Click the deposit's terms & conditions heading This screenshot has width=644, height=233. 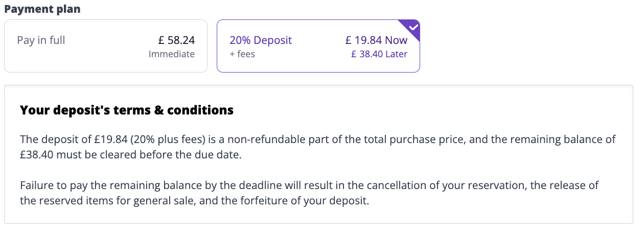pyautogui.click(x=126, y=110)
